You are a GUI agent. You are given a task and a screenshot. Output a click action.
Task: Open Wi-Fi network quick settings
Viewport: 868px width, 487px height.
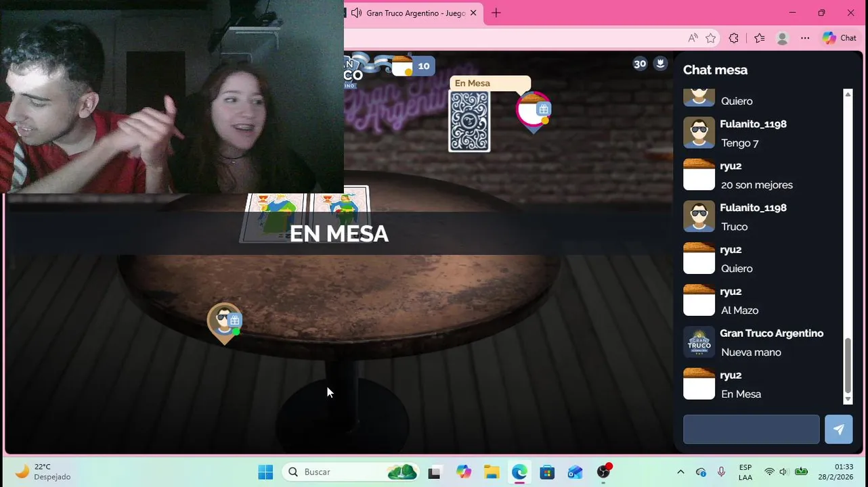[769, 472]
